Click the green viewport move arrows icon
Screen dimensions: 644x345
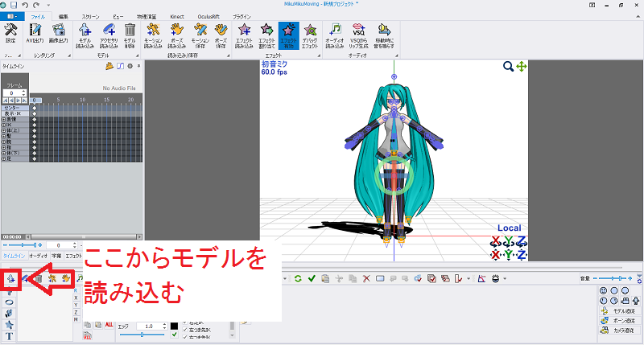point(521,67)
